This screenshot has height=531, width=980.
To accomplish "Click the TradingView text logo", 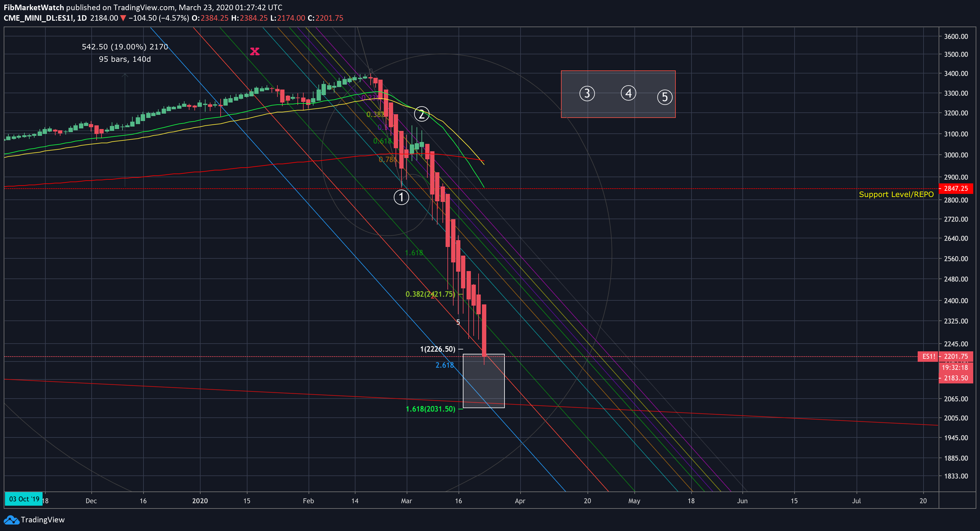I will [x=43, y=520].
